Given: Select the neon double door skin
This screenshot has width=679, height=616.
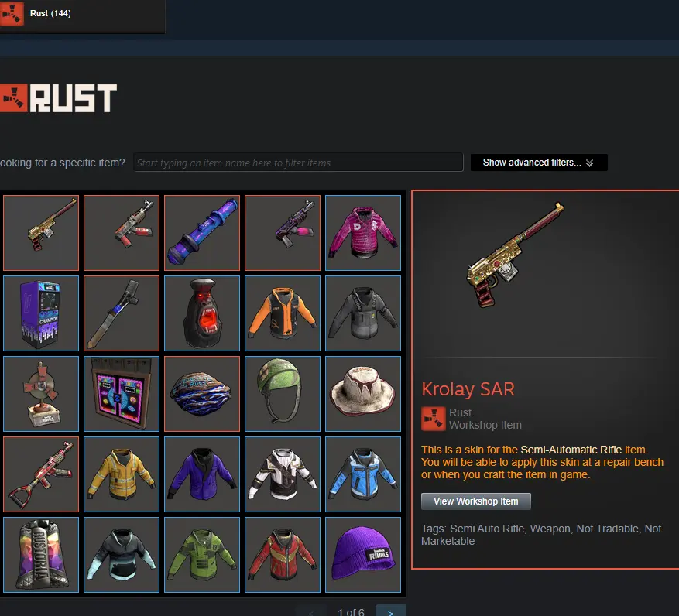Looking at the screenshot, I should (x=122, y=394).
